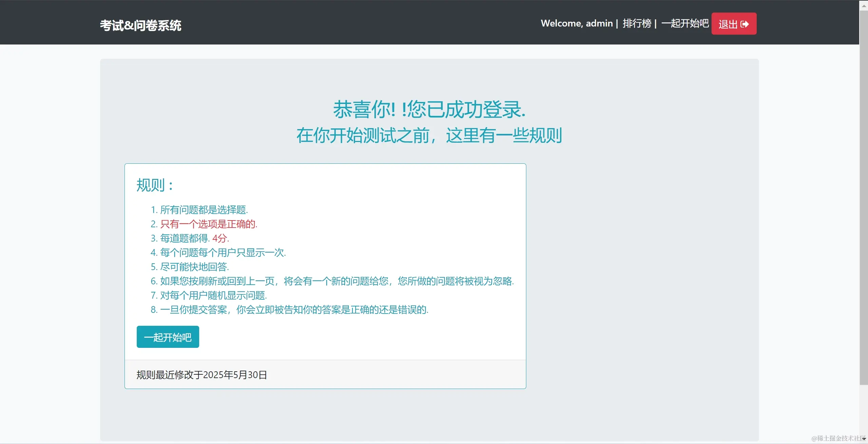Image resolution: width=868 pixels, height=444 pixels.
Task: Click rule 1 所有问题都是选择题
Action: click(204, 210)
